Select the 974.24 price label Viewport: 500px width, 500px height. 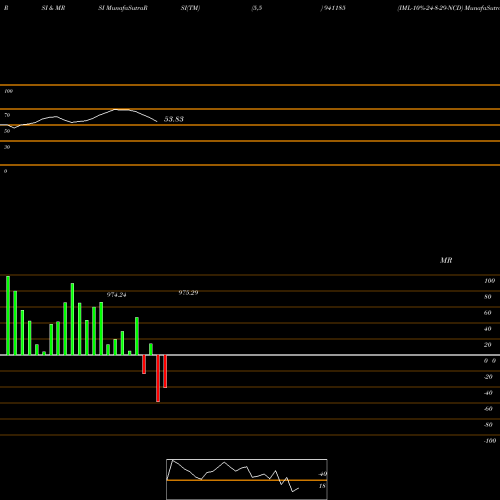pyautogui.click(x=116, y=295)
